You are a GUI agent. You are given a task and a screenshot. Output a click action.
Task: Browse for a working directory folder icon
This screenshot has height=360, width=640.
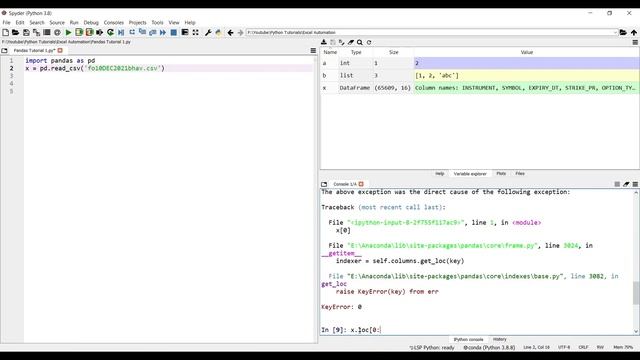click(623, 32)
